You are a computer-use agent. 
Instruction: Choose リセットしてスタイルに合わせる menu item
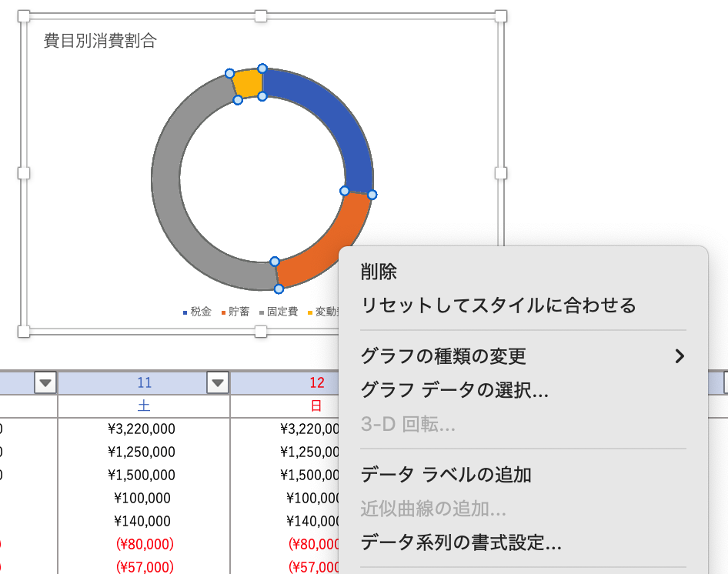(498, 305)
